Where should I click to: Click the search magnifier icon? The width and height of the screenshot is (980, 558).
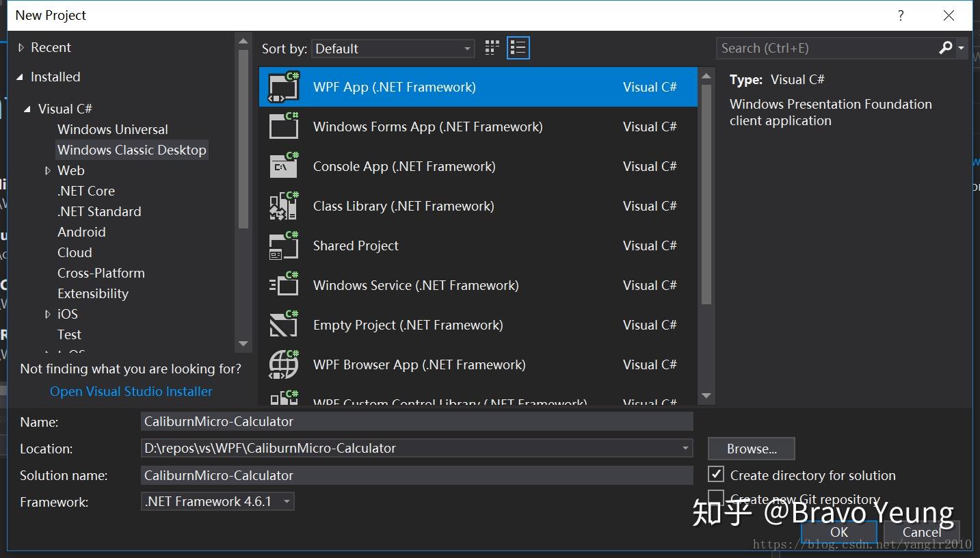click(x=946, y=48)
